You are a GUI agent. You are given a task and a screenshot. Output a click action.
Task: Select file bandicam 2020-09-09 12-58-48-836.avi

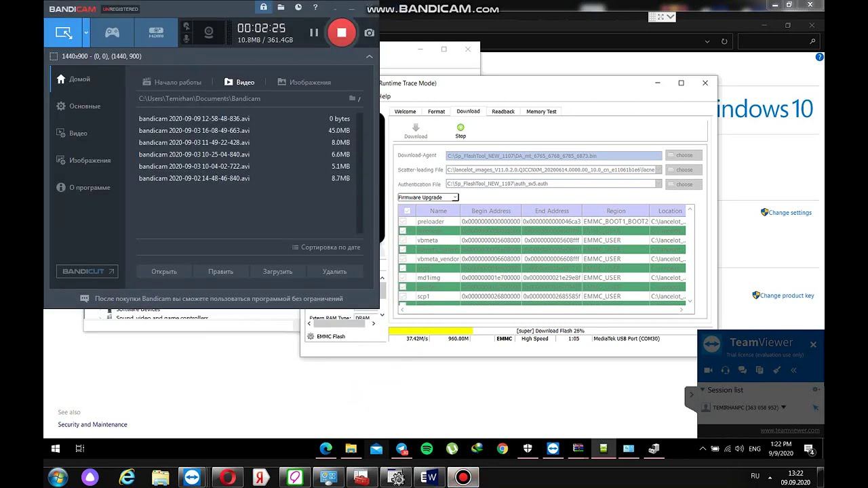245,119
